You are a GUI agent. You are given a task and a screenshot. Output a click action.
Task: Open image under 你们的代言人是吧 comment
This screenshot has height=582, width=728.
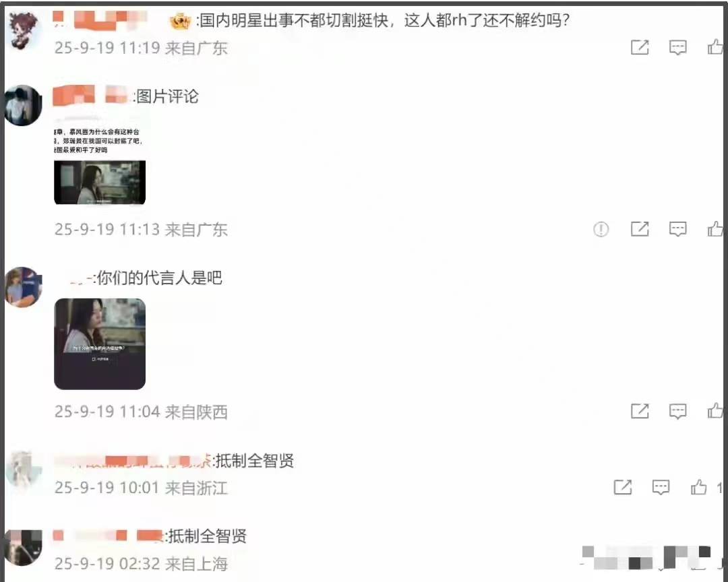click(x=100, y=344)
